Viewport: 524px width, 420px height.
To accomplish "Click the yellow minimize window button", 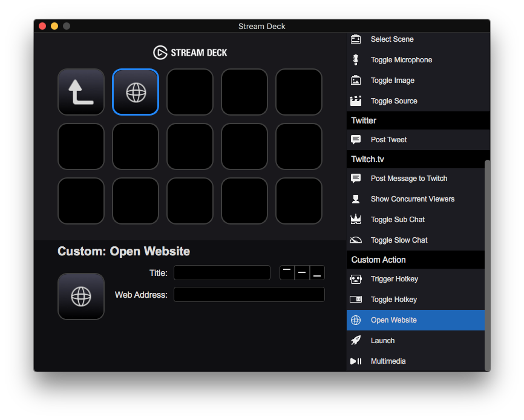I will [54, 26].
